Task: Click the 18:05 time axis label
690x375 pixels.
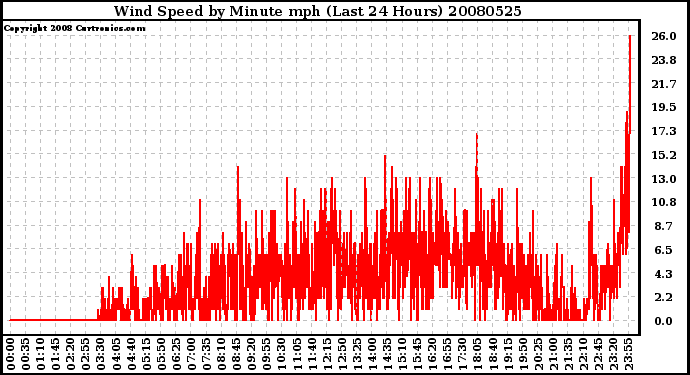Action: click(x=478, y=354)
